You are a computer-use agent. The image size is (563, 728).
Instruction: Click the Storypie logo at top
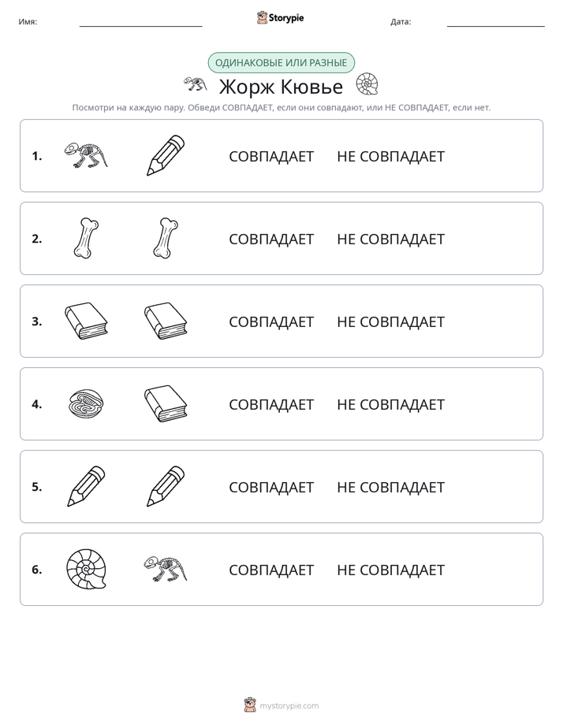coord(280,17)
